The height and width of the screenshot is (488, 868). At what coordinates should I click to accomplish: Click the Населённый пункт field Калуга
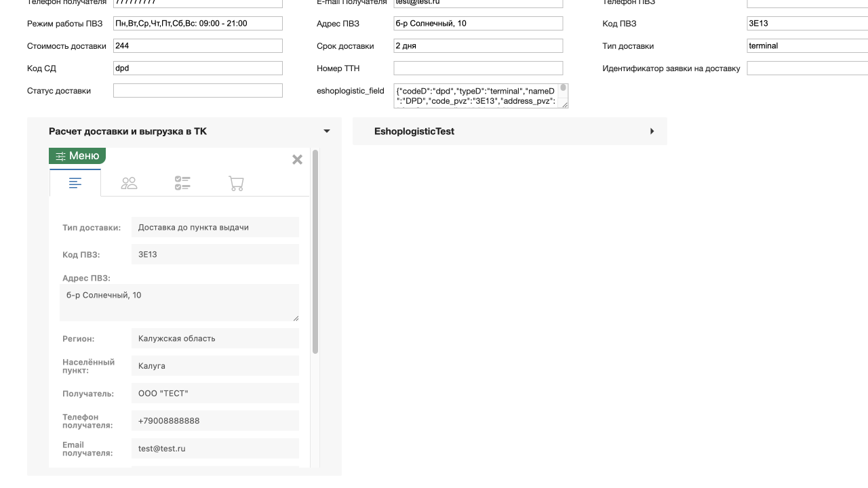[214, 366]
